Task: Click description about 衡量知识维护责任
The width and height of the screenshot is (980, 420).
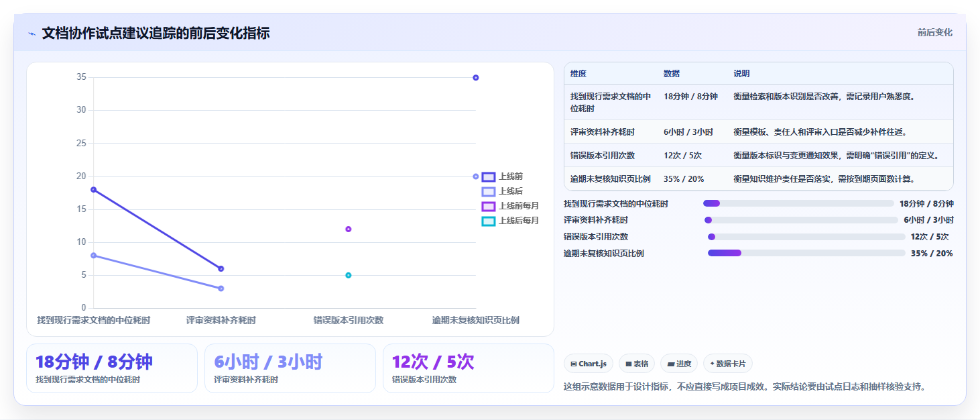Action: (824, 179)
